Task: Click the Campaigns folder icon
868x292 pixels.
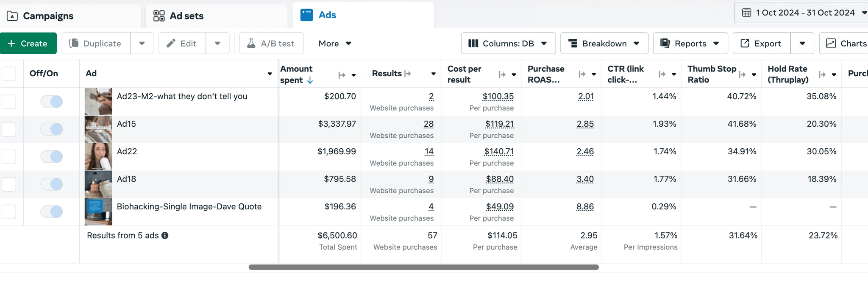Action: point(12,16)
